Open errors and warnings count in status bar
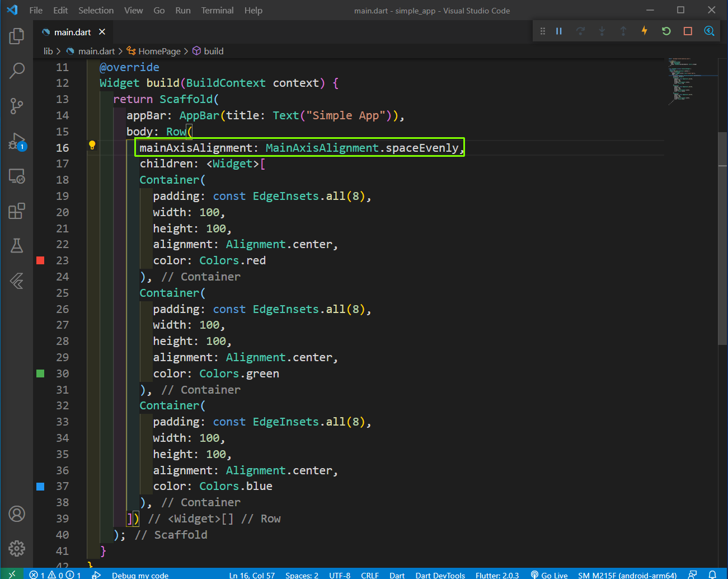 (55, 575)
